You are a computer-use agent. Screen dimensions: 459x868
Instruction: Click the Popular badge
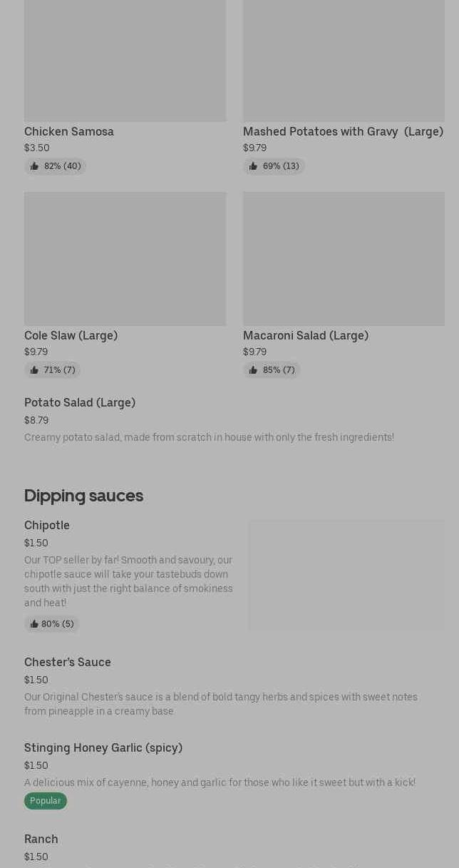[x=46, y=801]
